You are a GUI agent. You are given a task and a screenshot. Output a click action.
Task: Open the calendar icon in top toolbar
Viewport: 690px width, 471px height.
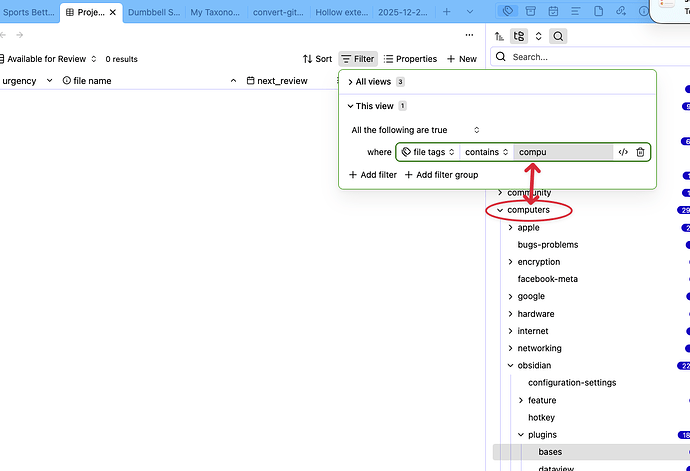[552, 11]
